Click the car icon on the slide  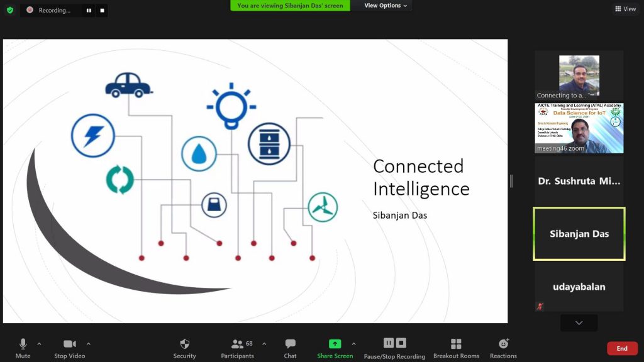pos(128,85)
